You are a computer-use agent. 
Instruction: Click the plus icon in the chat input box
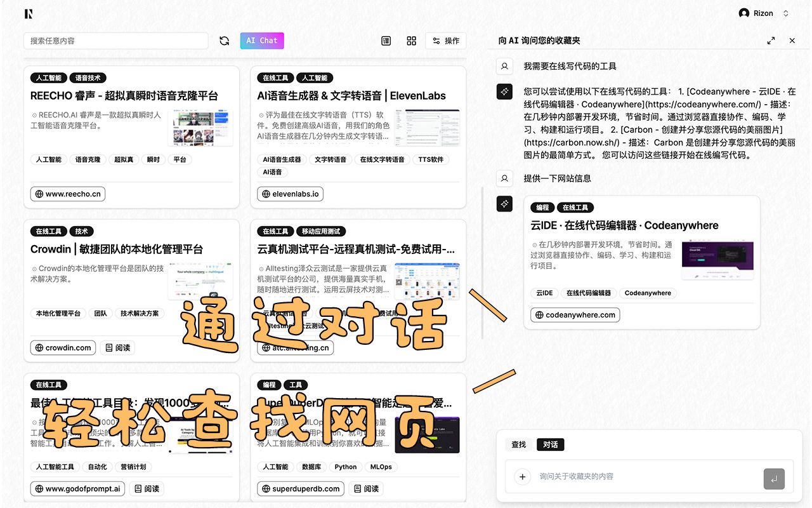(522, 476)
